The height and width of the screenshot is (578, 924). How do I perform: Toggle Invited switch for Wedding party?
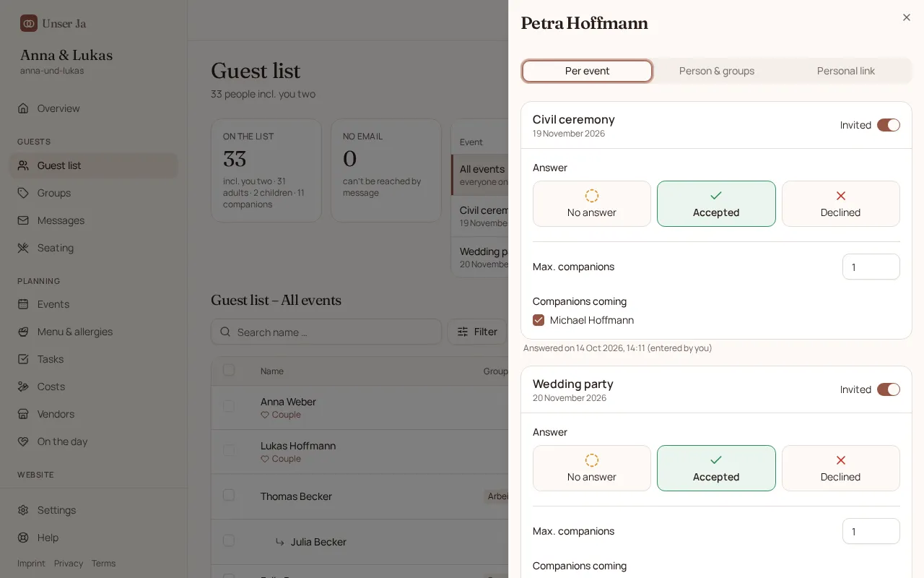click(x=889, y=389)
